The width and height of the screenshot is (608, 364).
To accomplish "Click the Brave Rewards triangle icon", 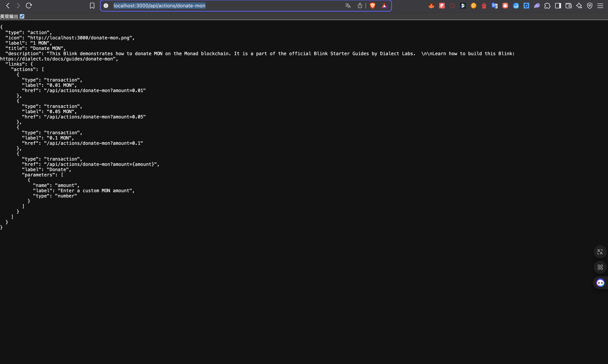I will (384, 6).
